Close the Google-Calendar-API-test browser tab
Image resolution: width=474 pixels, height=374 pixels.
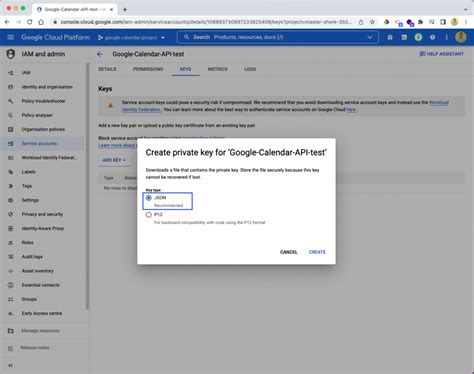pyautogui.click(x=112, y=9)
